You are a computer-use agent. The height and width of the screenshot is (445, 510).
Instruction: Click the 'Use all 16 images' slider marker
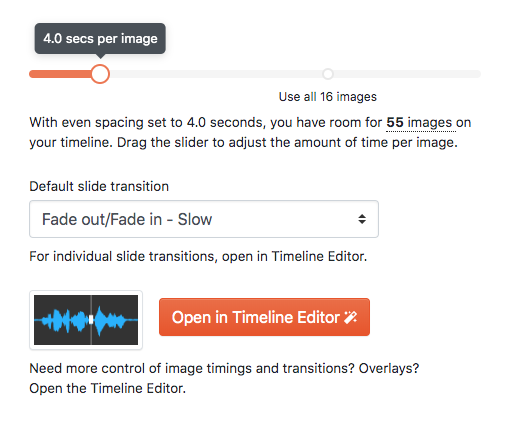point(328,74)
